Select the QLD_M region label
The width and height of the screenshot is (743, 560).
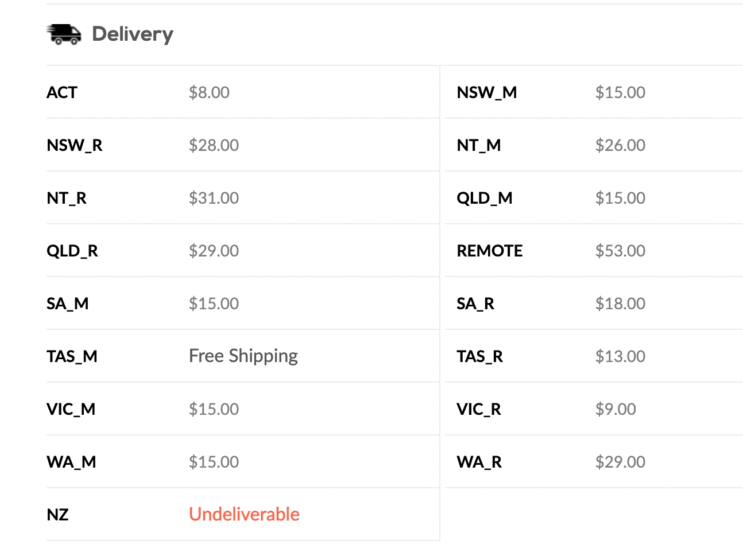(x=485, y=198)
